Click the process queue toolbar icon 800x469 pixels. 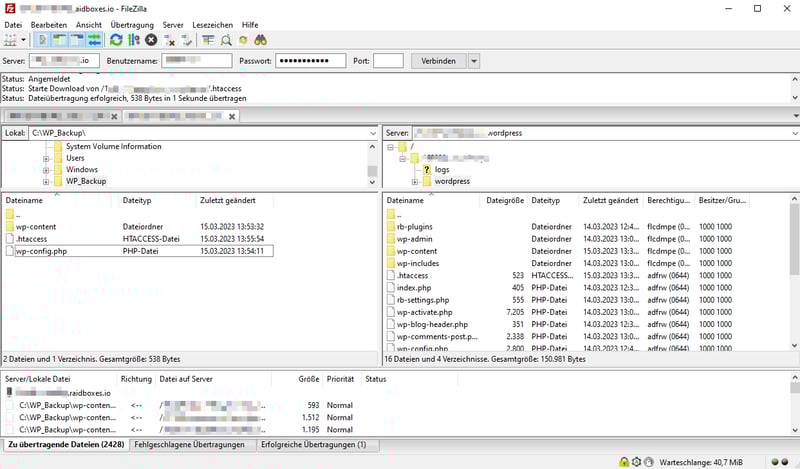[134, 40]
